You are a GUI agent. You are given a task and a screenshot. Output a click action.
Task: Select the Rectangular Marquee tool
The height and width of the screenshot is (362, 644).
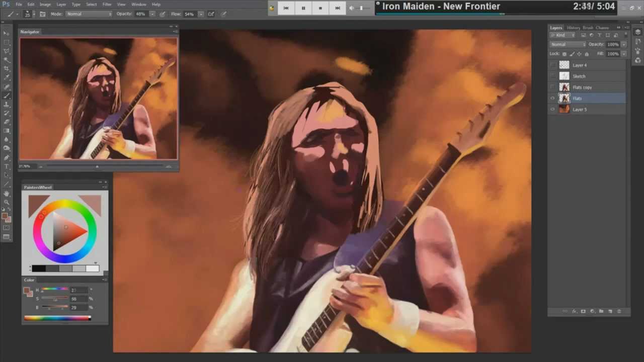[x=7, y=42]
